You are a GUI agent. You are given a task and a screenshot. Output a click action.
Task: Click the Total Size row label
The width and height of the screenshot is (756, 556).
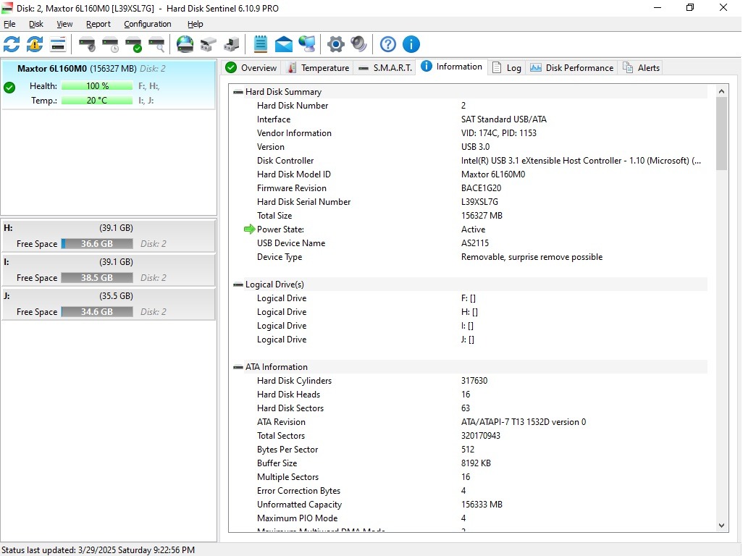point(274,216)
